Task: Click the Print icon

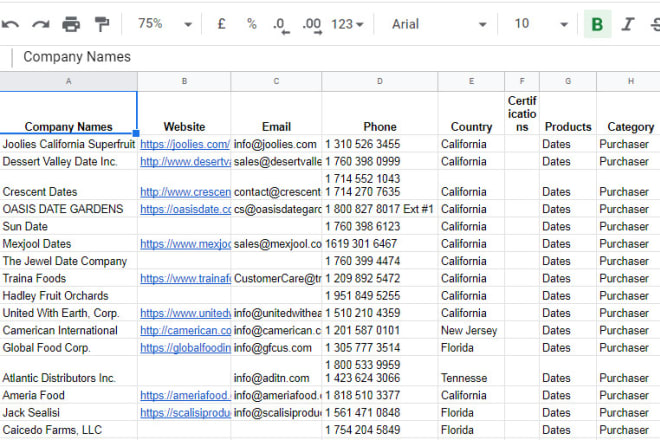Action: tap(71, 24)
